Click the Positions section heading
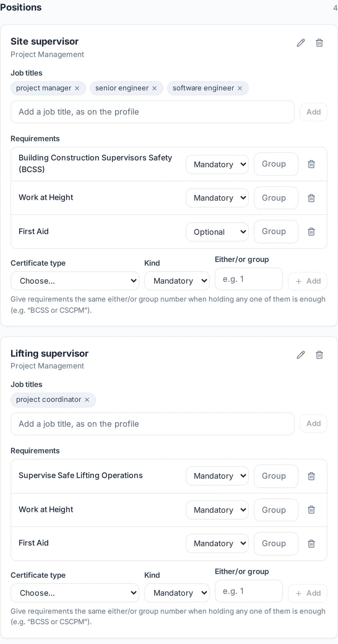Image resolution: width=338 pixels, height=644 pixels. (x=21, y=7)
